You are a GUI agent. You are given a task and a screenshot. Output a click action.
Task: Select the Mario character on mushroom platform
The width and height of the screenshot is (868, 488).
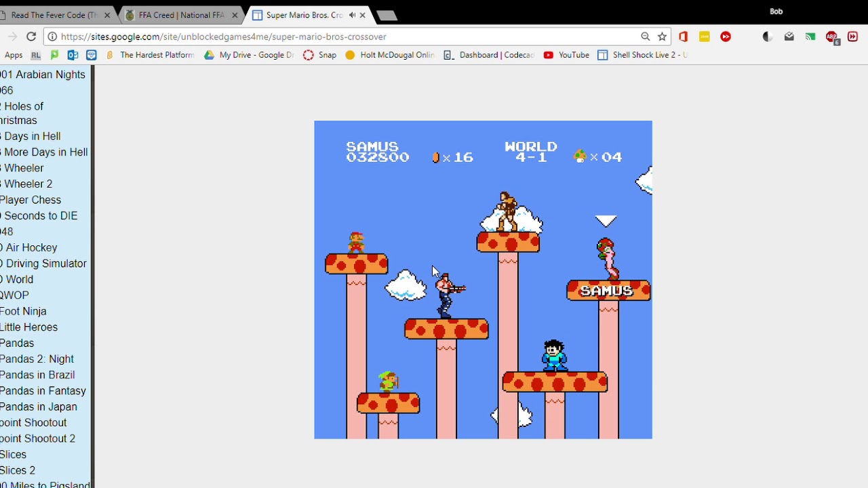(356, 242)
